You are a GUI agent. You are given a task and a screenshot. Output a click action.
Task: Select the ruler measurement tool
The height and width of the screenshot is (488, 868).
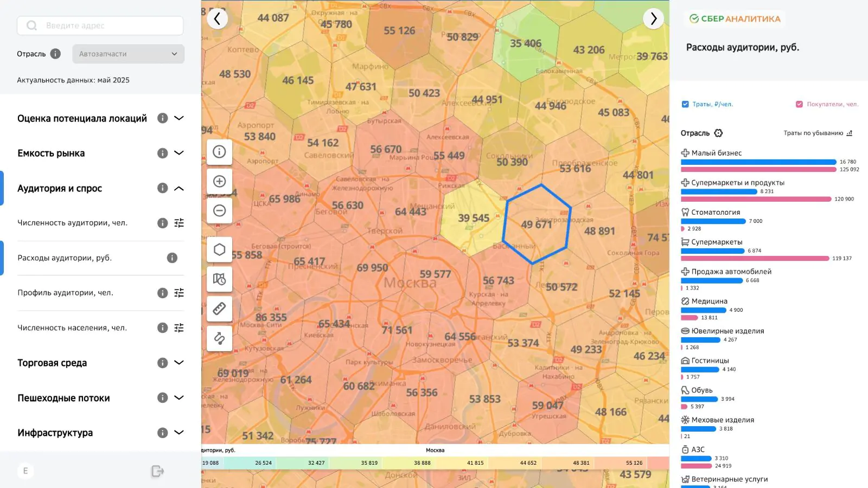pyautogui.click(x=219, y=309)
